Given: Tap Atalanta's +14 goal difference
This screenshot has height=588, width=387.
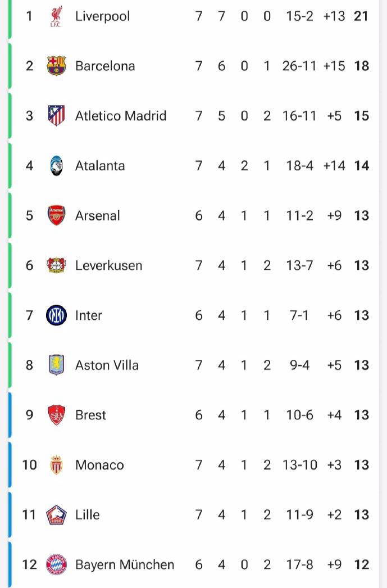Looking at the screenshot, I should click(334, 165).
